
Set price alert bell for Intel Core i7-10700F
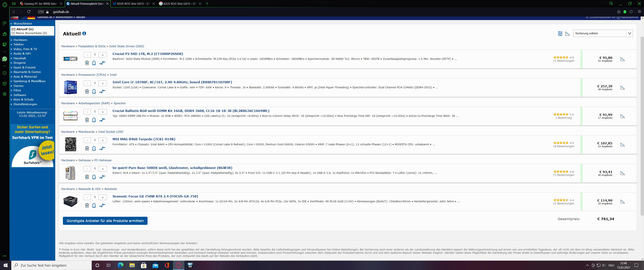[94, 91]
